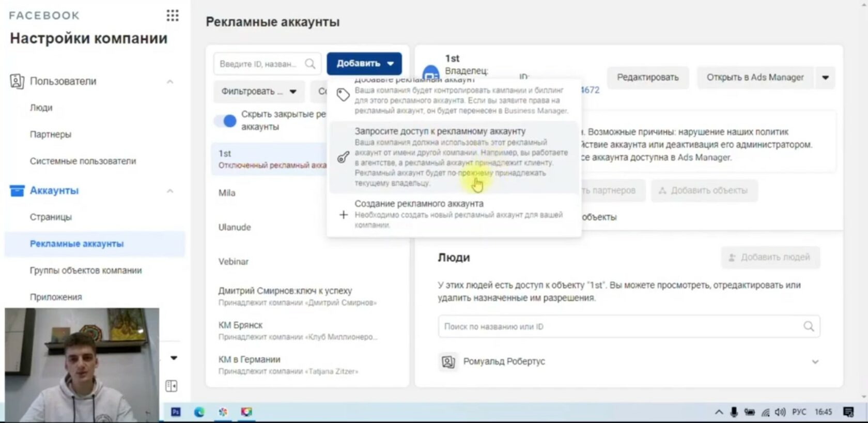This screenshot has width=868, height=423.
Task: Click Открыть в Ads Manager button
Action: [755, 78]
